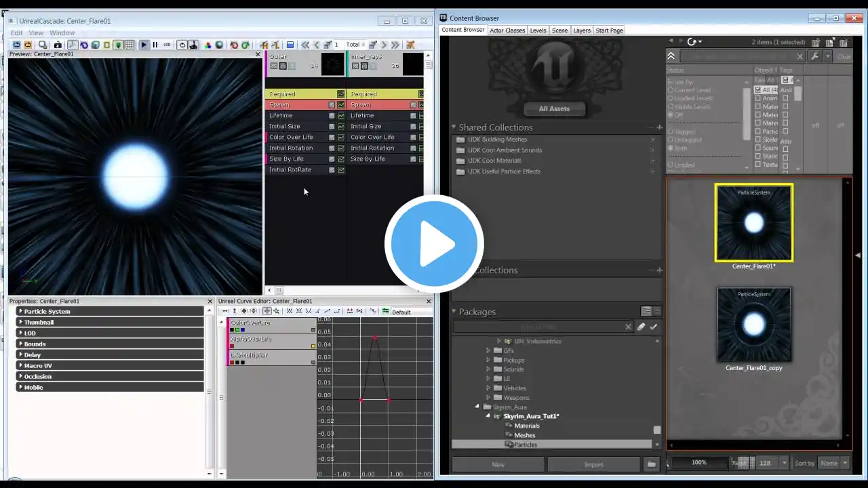The width and height of the screenshot is (868, 488).
Task: Click Fit Horizontally icon in Curve Editor
Action: 225,311
